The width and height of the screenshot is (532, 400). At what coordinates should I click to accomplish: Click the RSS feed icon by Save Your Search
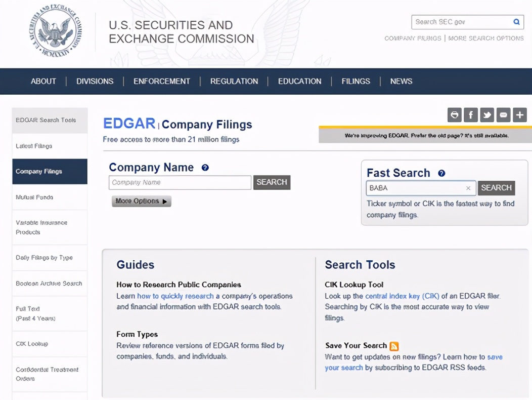[394, 346]
